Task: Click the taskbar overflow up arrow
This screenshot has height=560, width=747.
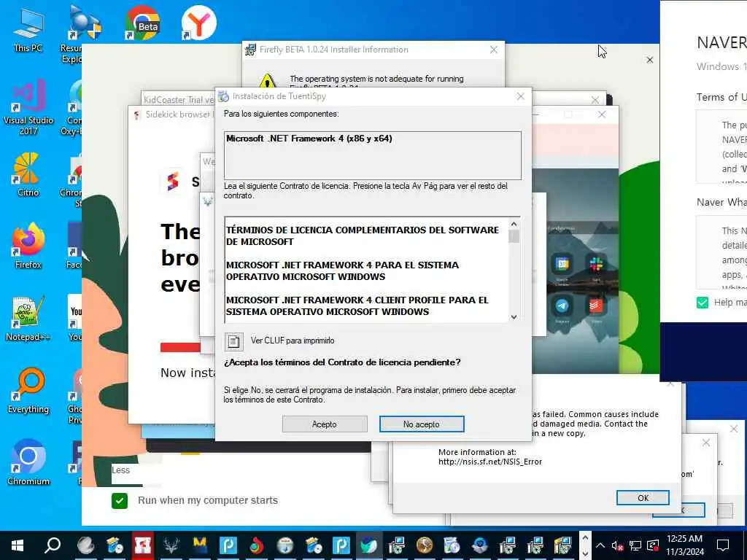Action: [x=585, y=537]
